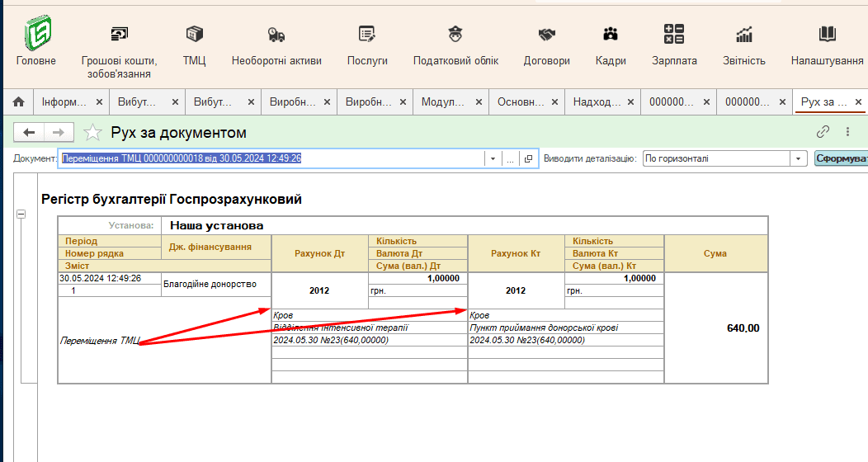Close the Інформ... tab
The height and width of the screenshot is (462, 868).
99,102
